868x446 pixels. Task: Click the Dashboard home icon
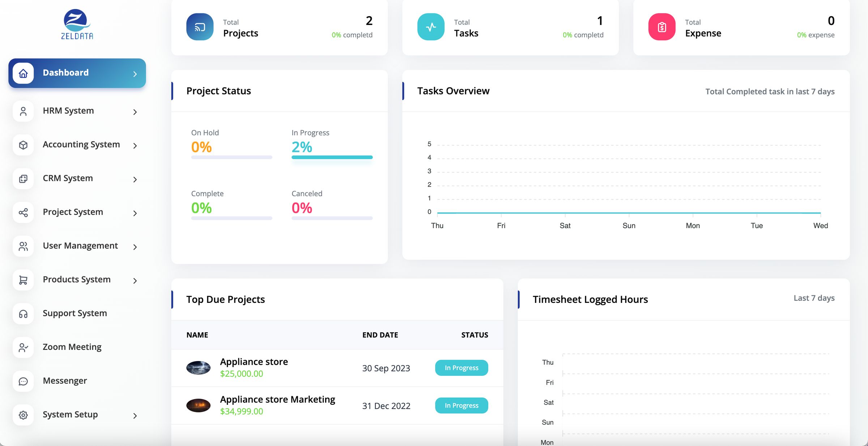pyautogui.click(x=23, y=73)
